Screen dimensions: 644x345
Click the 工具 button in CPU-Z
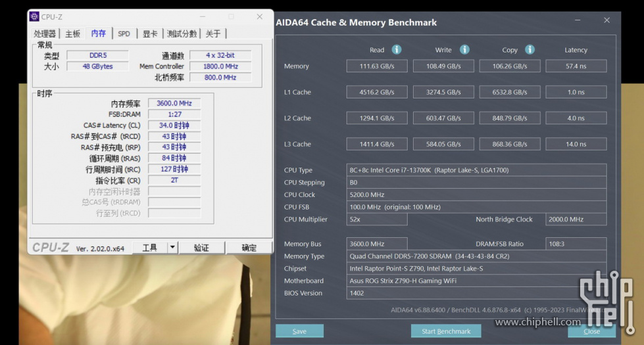click(150, 248)
